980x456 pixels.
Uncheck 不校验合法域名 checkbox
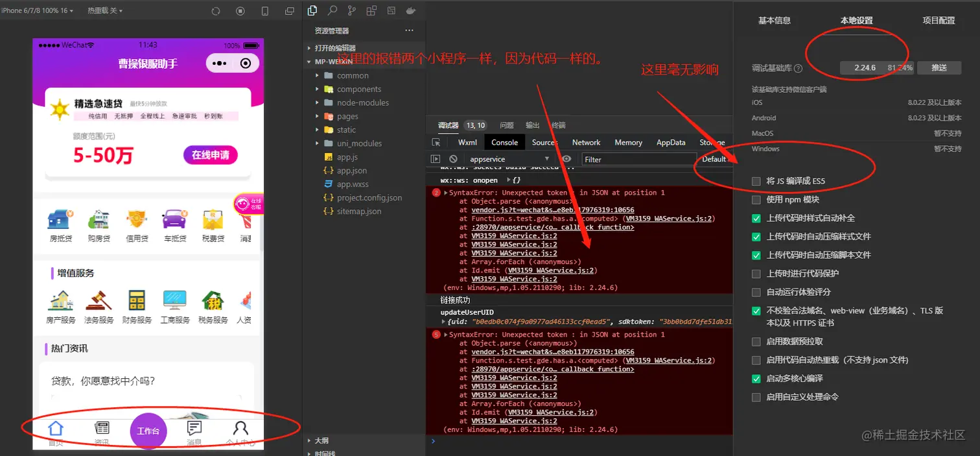coord(756,311)
